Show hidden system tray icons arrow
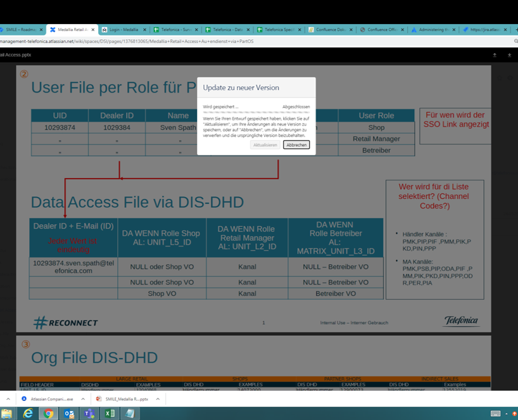The image size is (518, 420). coord(507,414)
